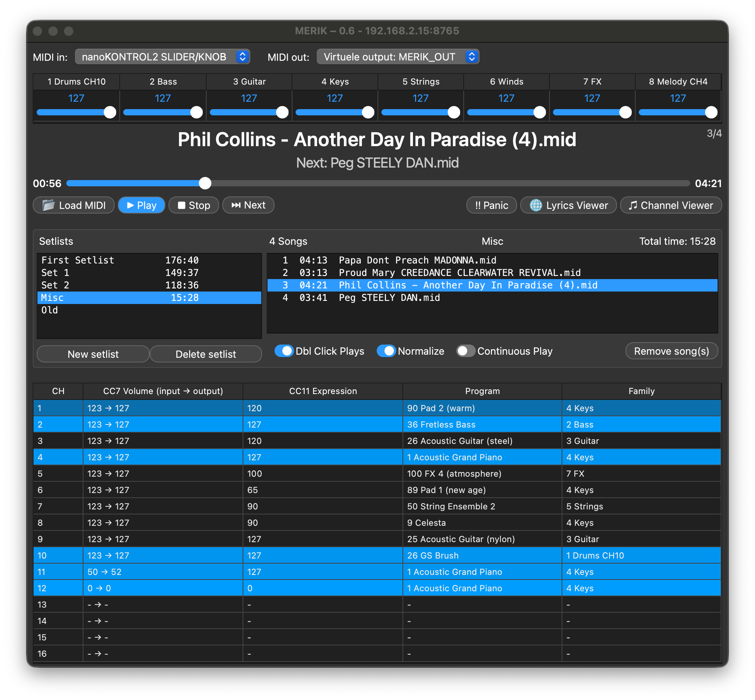Open the Lyrics Viewer
This screenshot has height=700, width=755.
coord(569,205)
